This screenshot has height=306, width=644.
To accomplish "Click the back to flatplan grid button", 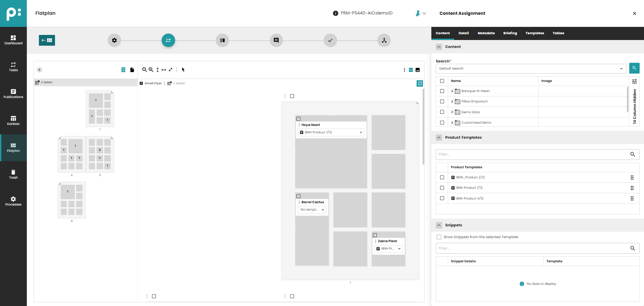I will click(x=47, y=40).
